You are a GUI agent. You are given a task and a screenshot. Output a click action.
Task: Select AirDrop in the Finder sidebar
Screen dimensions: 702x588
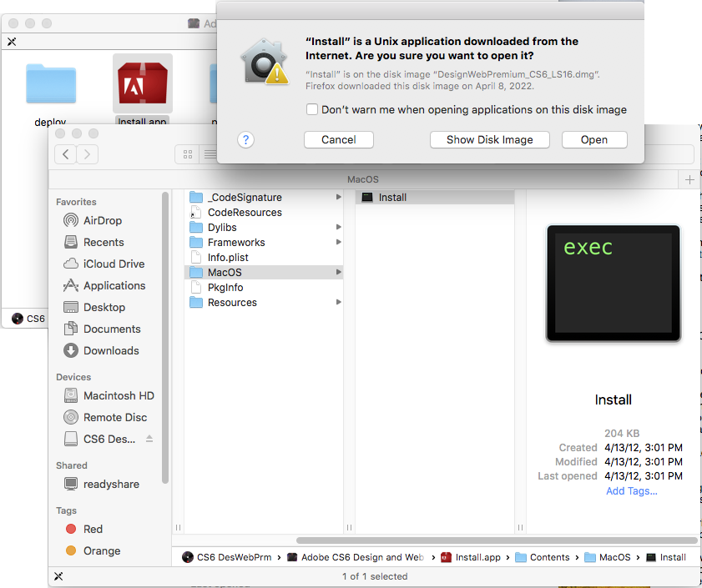click(x=102, y=221)
